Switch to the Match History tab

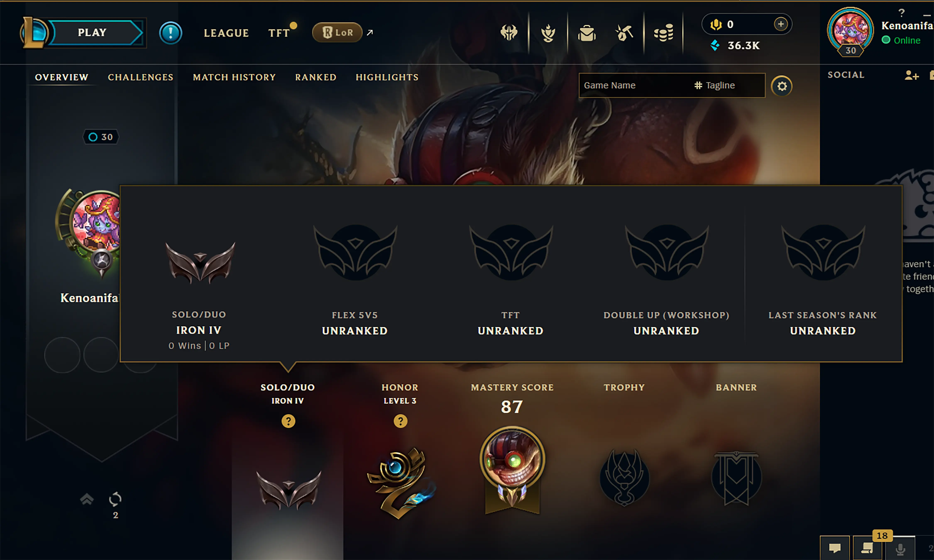[234, 77]
